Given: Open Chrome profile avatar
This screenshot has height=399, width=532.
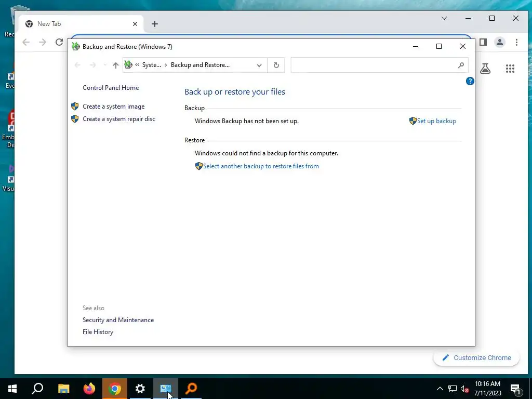Looking at the screenshot, I should pos(500,42).
